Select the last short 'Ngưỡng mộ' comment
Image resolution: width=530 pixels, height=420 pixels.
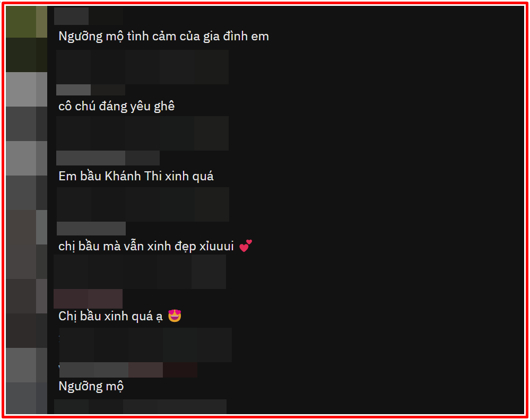pyautogui.click(x=91, y=386)
